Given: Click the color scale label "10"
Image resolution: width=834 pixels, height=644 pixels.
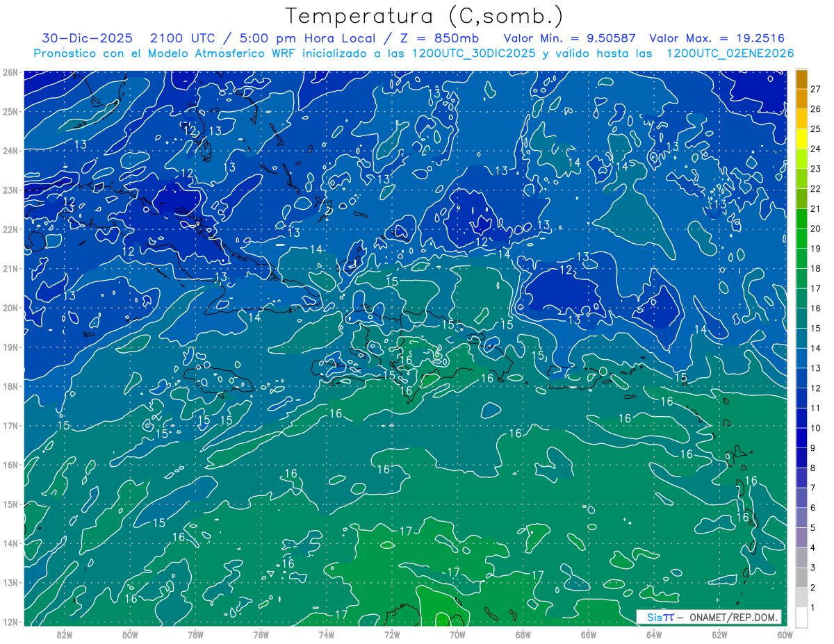Looking at the screenshot, I should point(815,428).
